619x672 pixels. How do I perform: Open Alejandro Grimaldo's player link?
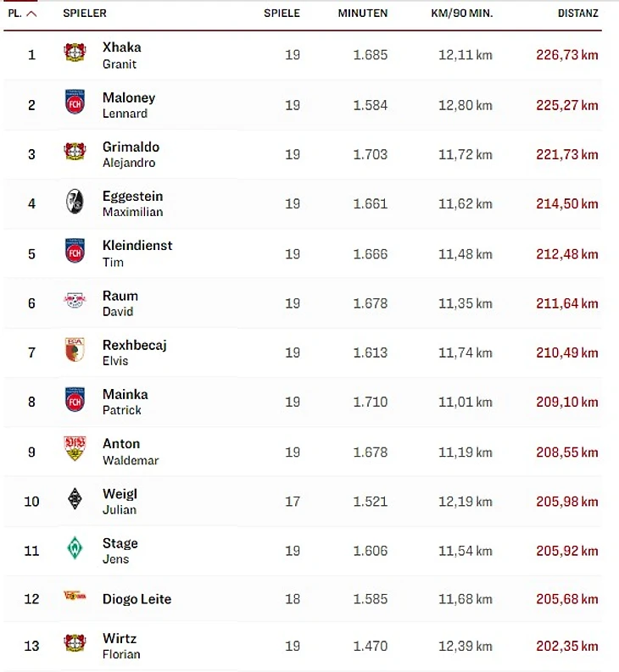[131, 153]
